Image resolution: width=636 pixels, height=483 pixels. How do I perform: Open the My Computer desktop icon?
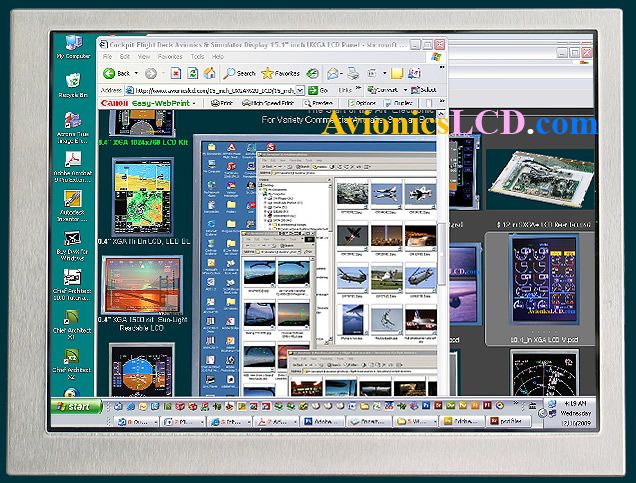coord(72,46)
